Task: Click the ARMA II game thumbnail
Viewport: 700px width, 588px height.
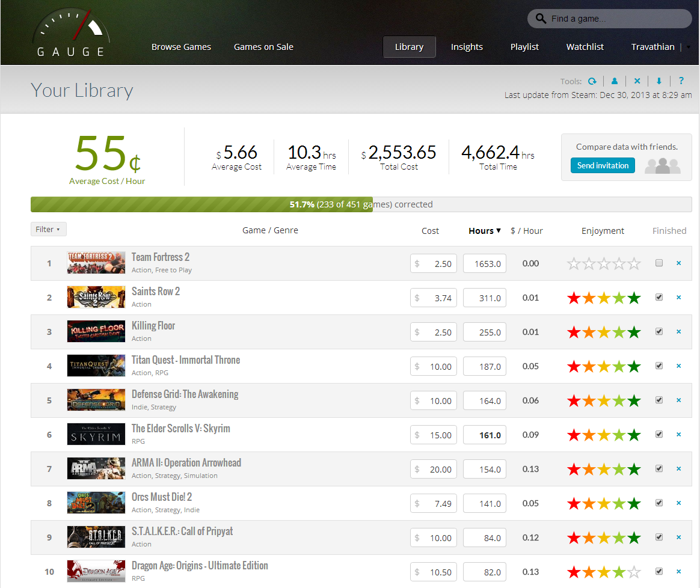Action: click(x=96, y=468)
